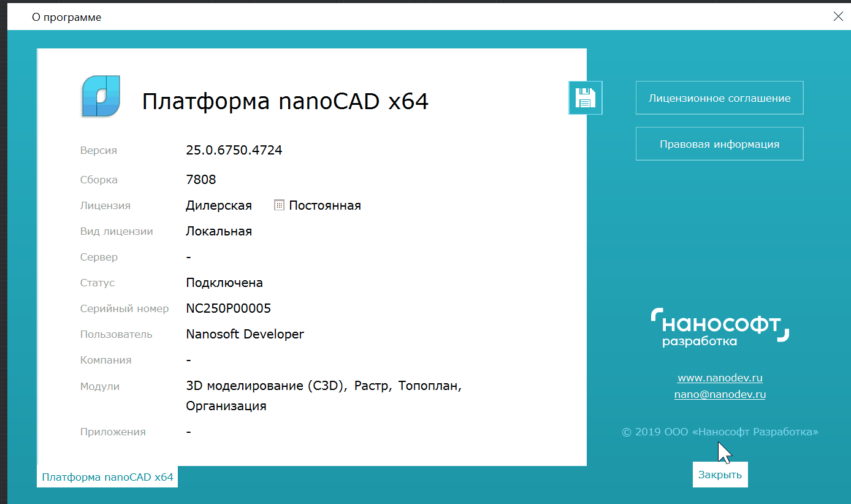
Task: Click the save info floppy disk icon
Action: [x=586, y=97]
